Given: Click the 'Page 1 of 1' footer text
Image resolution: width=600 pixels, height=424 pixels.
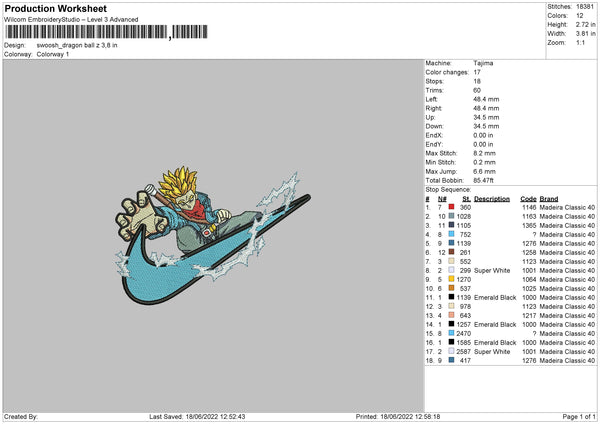Looking at the screenshot, I should 579,416.
